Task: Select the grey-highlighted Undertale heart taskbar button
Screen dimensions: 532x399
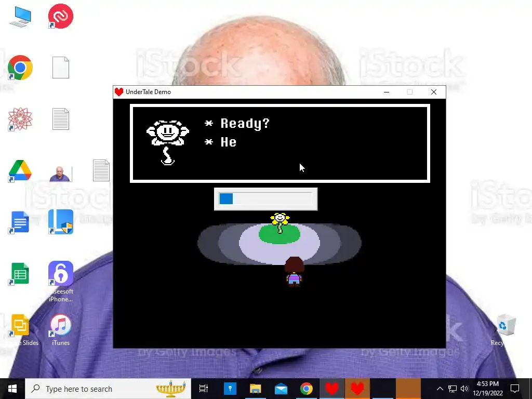Action: click(332, 389)
